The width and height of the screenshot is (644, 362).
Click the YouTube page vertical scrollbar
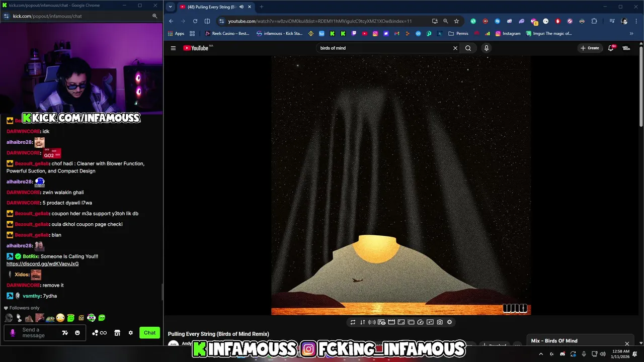coord(641,85)
